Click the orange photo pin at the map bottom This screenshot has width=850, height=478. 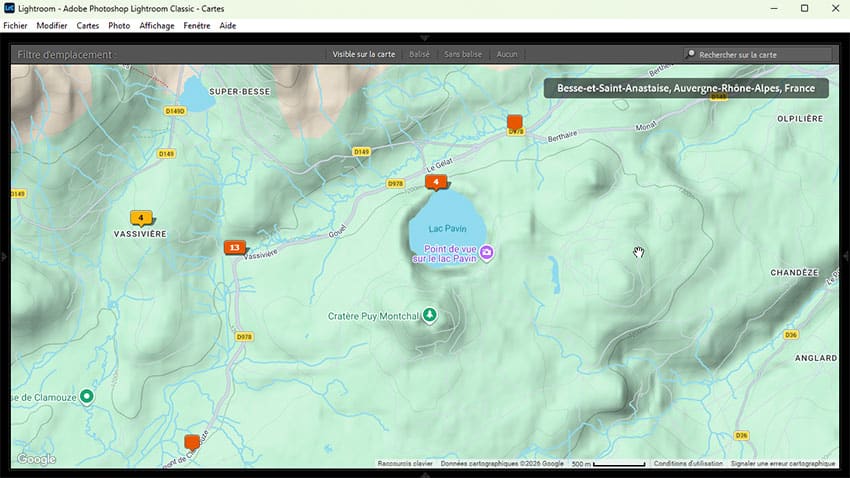(192, 441)
